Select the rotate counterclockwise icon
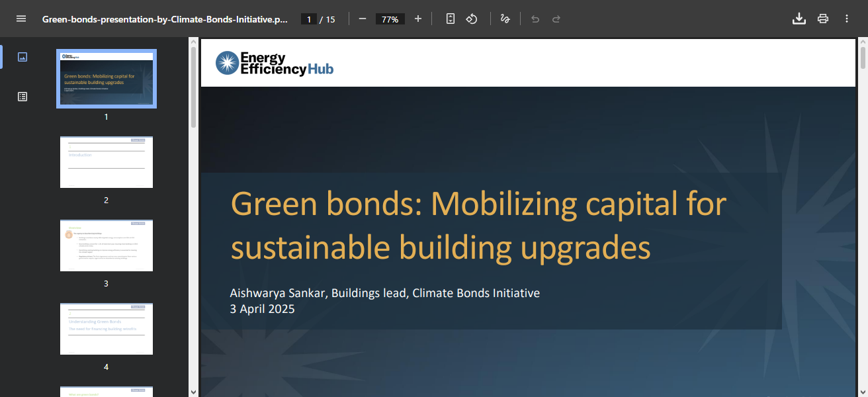This screenshot has height=397, width=868. 472,19
